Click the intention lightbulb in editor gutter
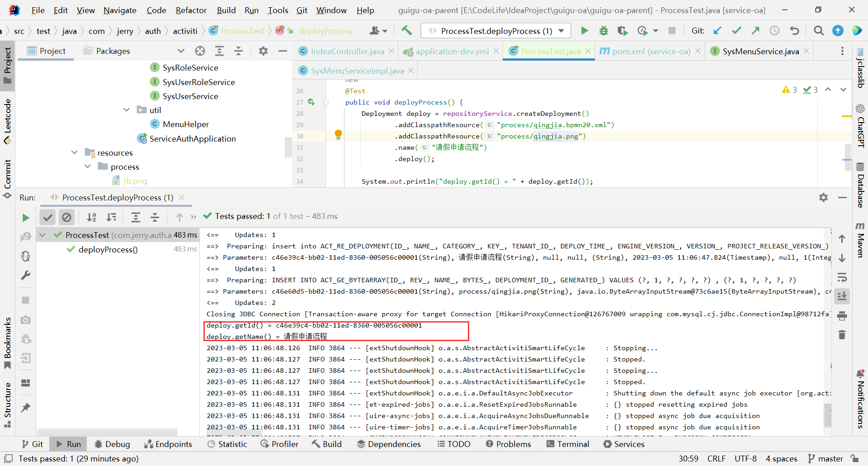 coord(338,134)
